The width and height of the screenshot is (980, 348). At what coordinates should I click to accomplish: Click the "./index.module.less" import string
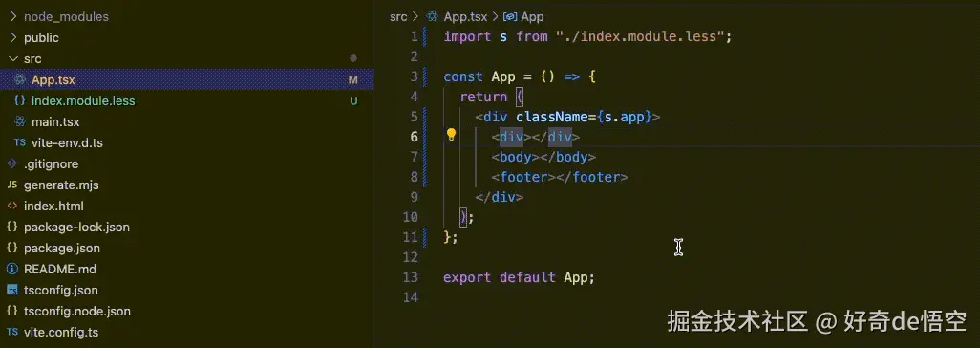pos(639,37)
